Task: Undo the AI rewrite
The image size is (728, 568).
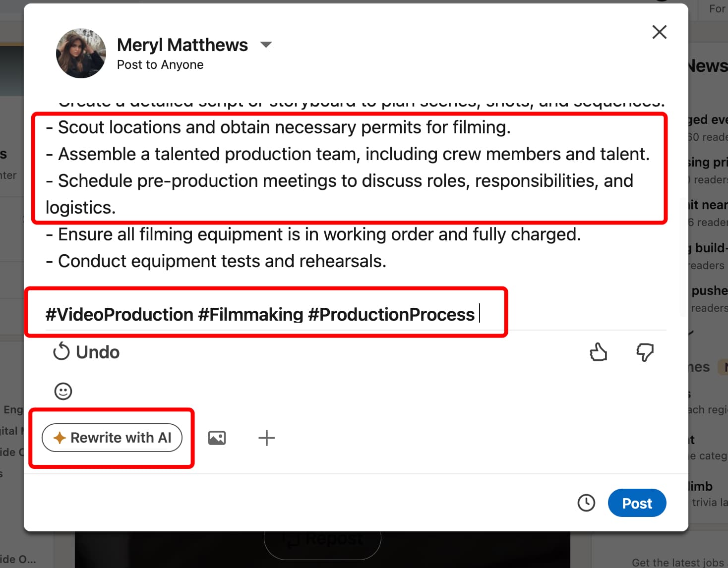Action: 86,352
